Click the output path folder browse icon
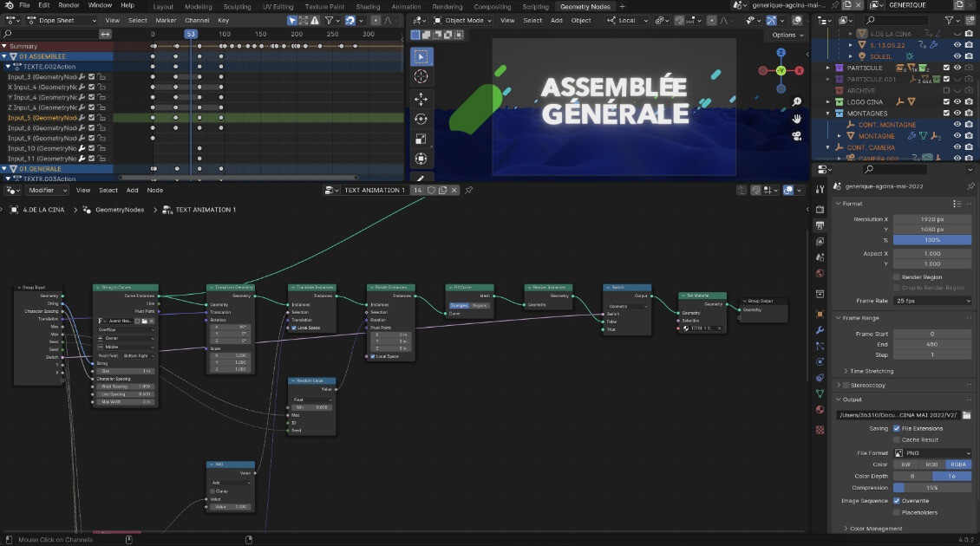This screenshot has width=980, height=546. pos(966,415)
